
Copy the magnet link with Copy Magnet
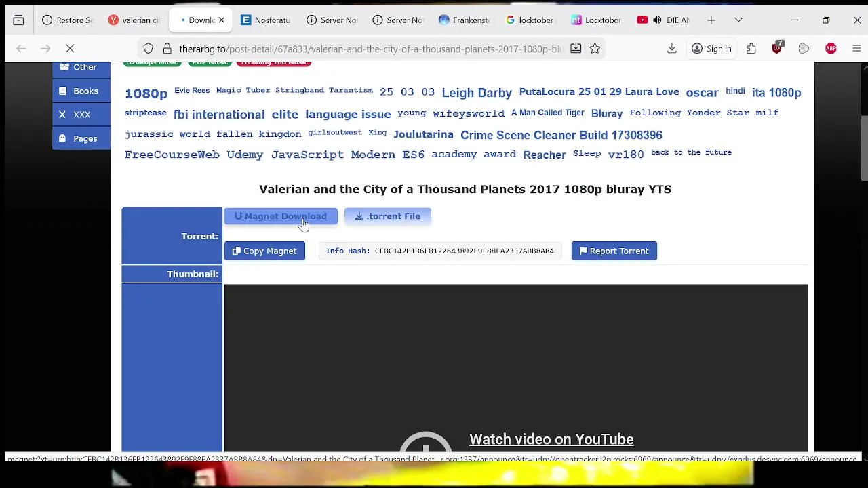pos(264,251)
